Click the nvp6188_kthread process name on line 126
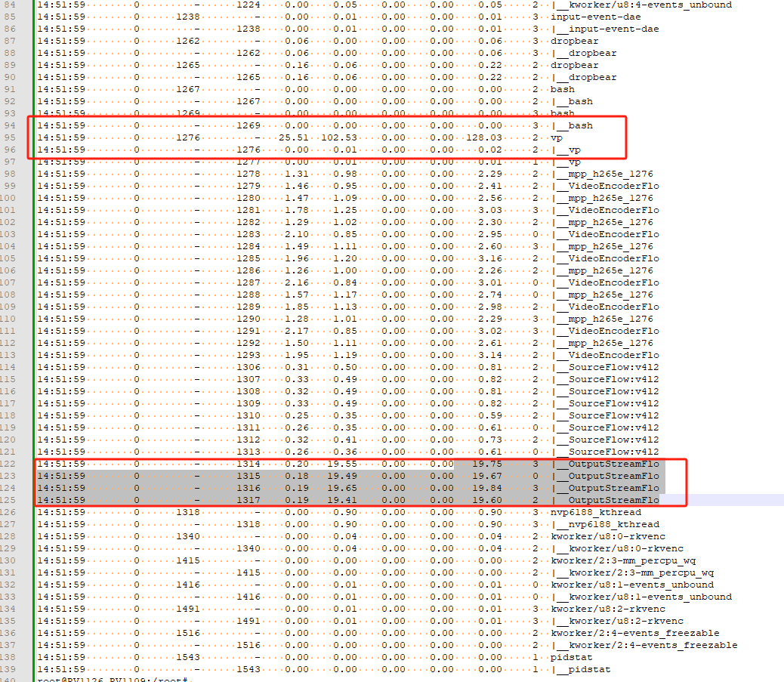Viewport: 784px width, 682px height. pos(595,512)
